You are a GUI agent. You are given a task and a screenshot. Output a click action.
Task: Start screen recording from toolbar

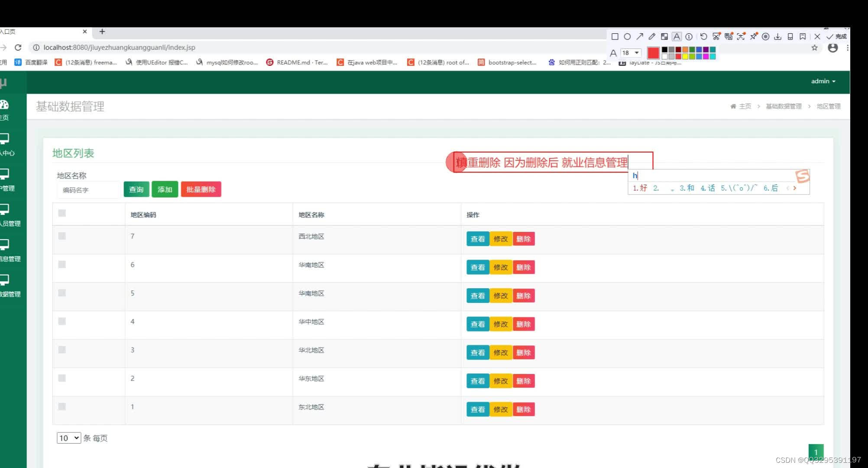click(x=766, y=36)
